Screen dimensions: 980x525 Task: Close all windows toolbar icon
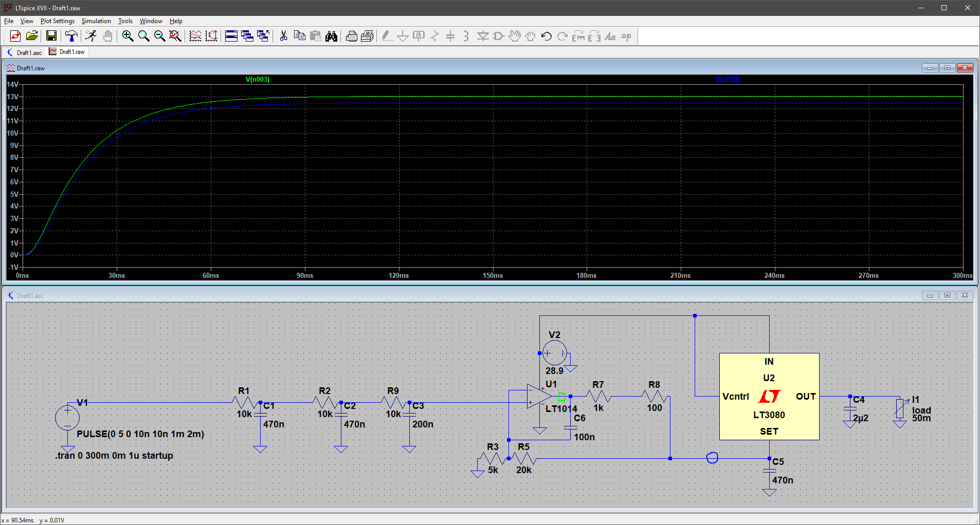pos(263,36)
